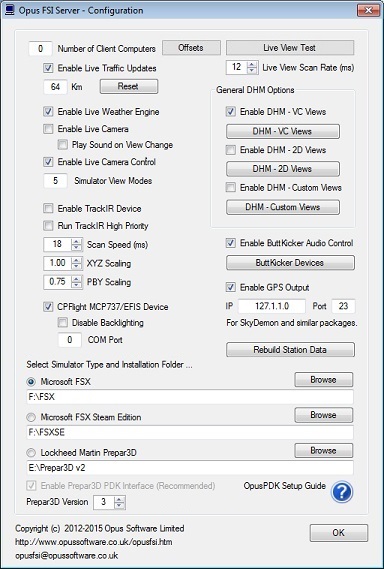Toggle Enable ButtKicker Audio Control
384x569 pixels.
click(x=230, y=243)
